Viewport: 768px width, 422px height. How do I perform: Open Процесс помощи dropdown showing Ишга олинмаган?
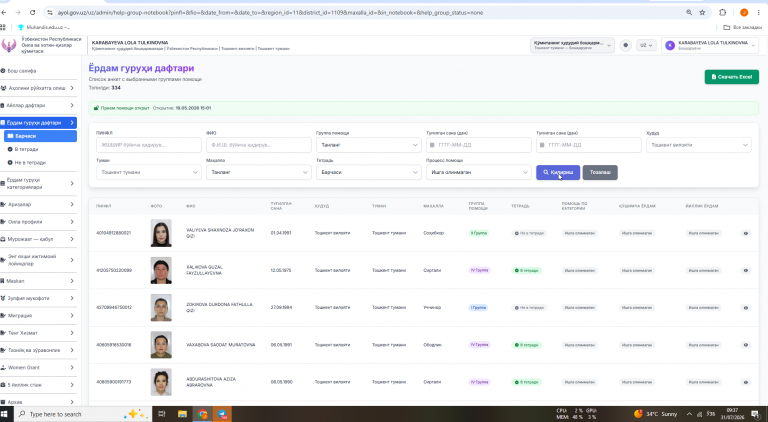479,172
